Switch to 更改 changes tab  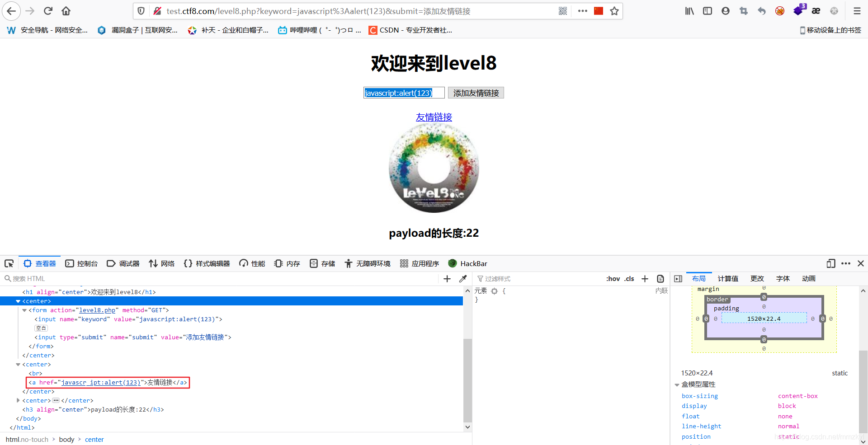757,279
